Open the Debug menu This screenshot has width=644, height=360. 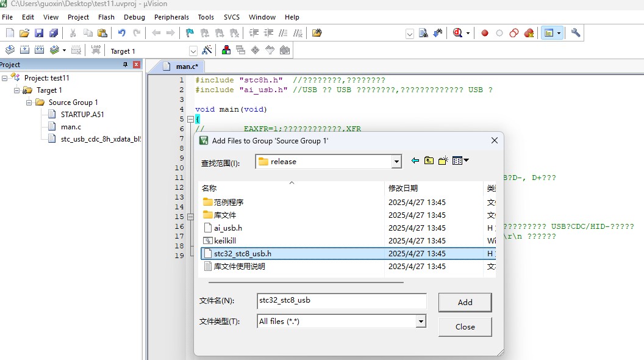click(x=134, y=17)
